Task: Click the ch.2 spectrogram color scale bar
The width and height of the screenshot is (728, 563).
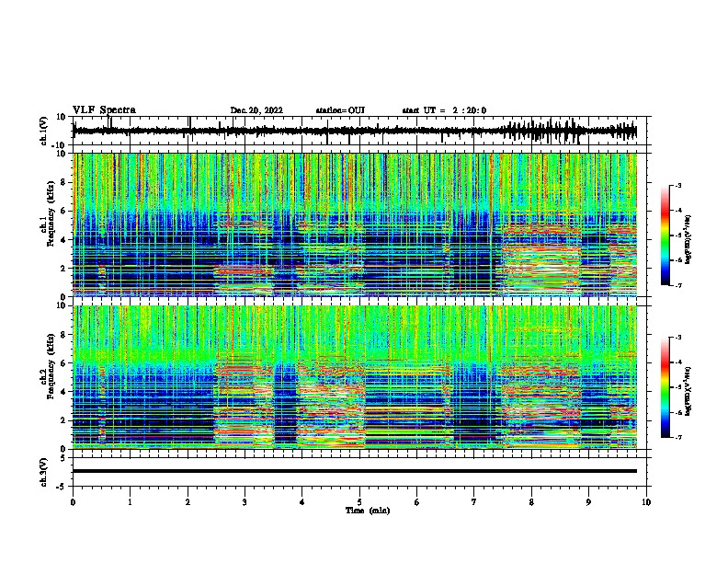Action: [x=665, y=387]
